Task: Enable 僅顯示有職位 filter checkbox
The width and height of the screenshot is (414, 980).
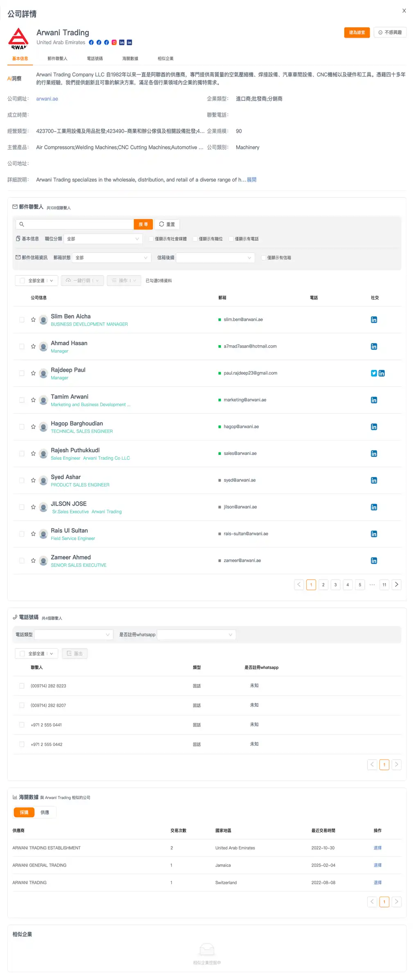Action: tap(195, 239)
